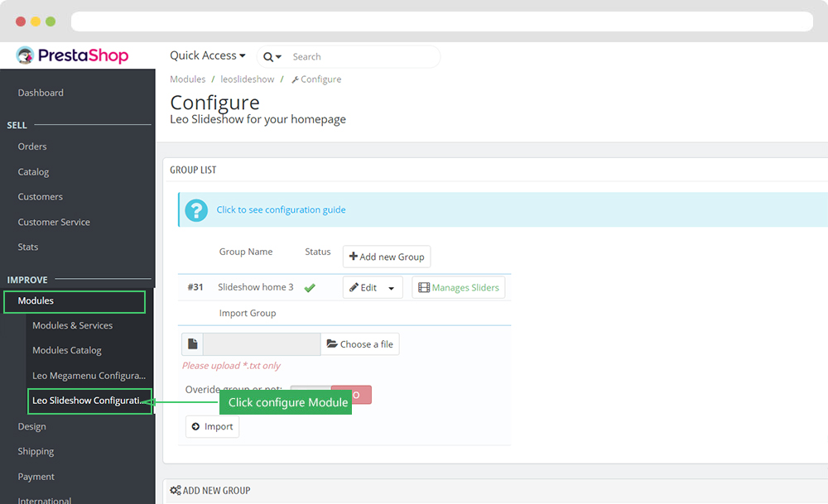
Task: Click the Please upload *.txt only note
Action: 231,366
